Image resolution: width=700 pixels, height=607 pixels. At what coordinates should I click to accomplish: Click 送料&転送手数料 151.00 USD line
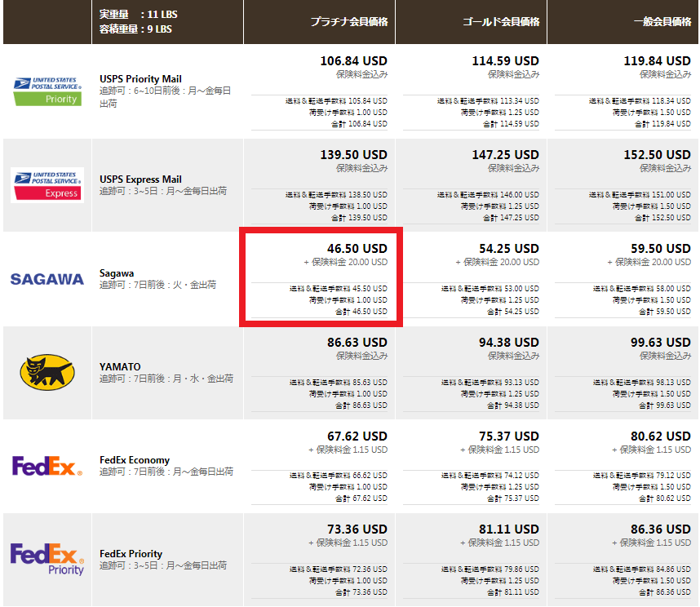point(640,195)
